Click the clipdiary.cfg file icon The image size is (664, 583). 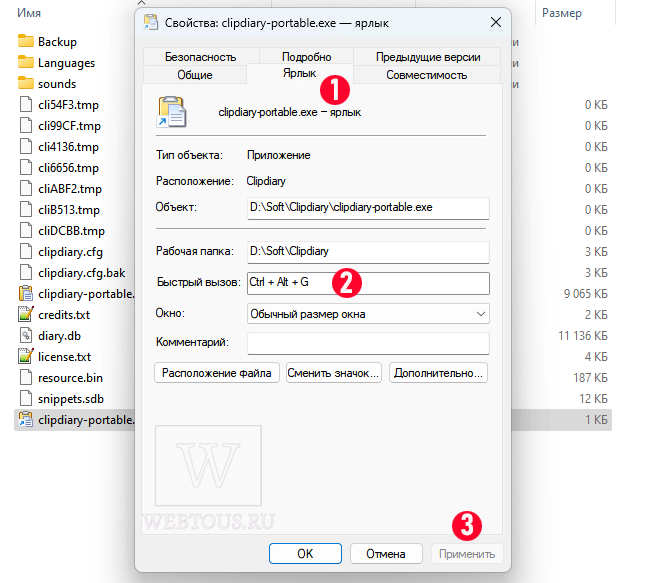(x=26, y=251)
